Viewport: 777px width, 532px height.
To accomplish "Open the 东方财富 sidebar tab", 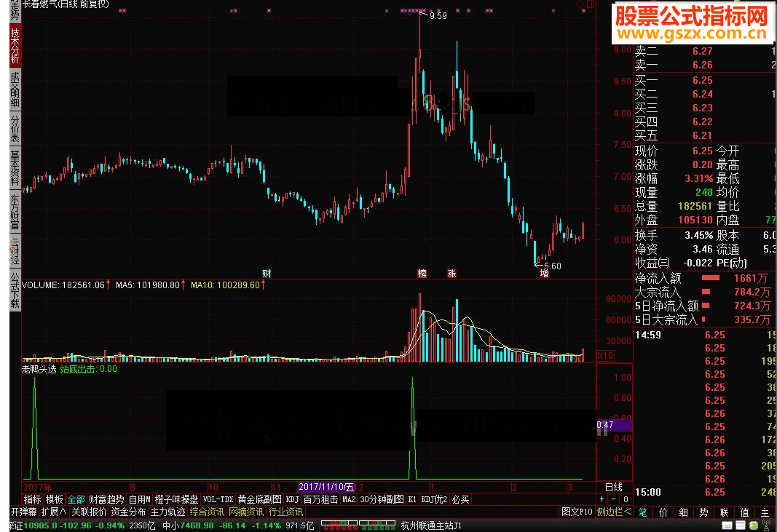I will pyautogui.click(x=15, y=212).
